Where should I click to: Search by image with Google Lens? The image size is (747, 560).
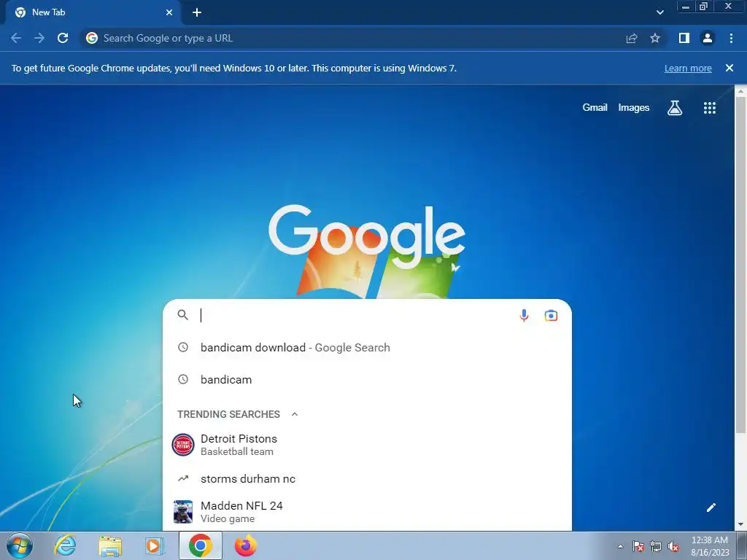click(x=551, y=315)
